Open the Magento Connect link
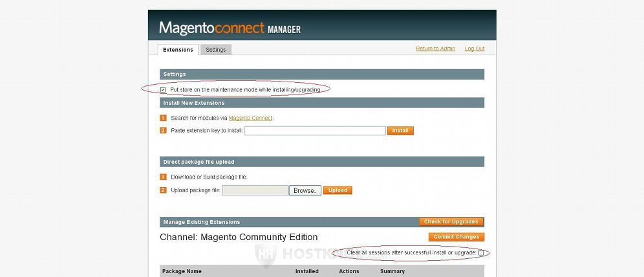 (250, 118)
